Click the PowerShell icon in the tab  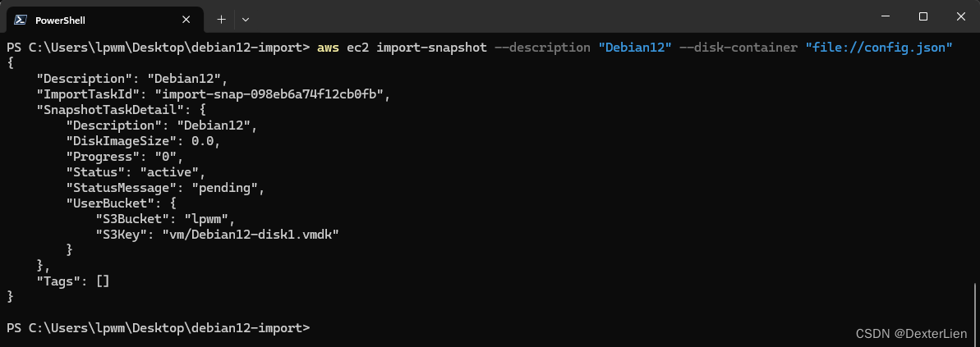(x=20, y=20)
